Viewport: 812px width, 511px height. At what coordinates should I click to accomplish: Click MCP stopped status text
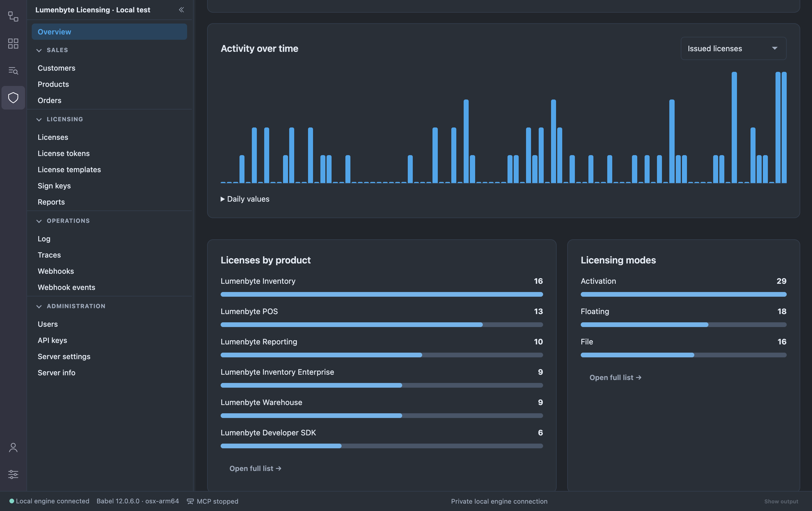[217, 501]
